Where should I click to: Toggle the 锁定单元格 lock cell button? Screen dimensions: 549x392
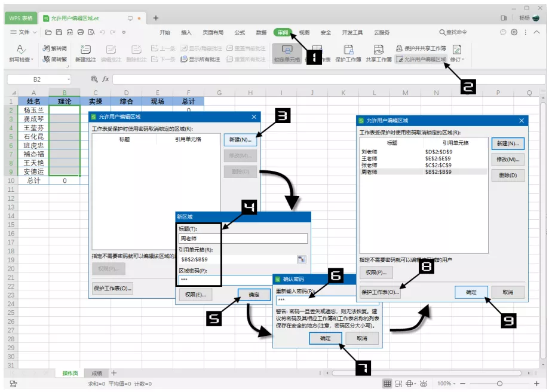[x=287, y=53]
